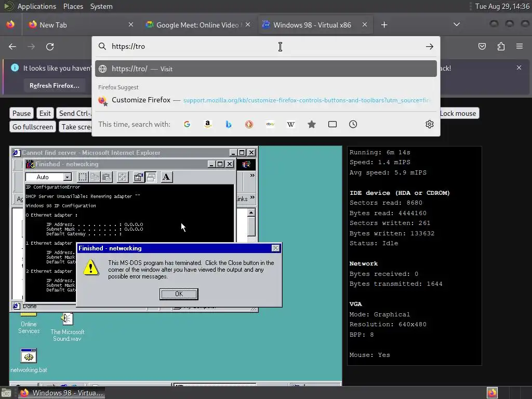This screenshot has width=532, height=399.
Task: Click the Take screenshot button
Action: (x=75, y=127)
